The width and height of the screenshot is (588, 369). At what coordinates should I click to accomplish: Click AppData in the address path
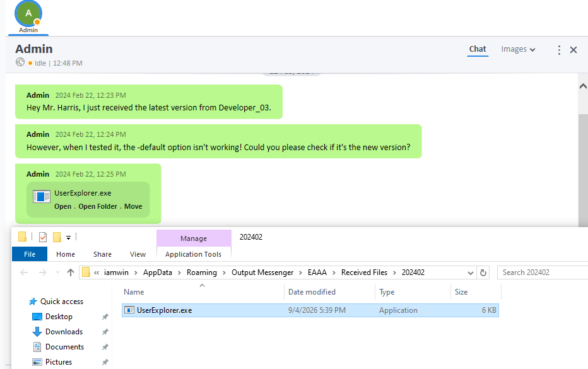[x=158, y=272]
